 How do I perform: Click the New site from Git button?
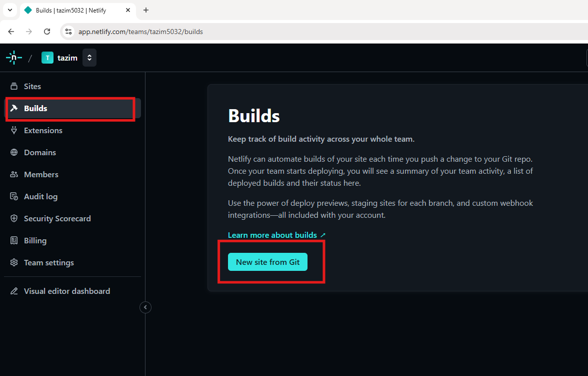[267, 262]
